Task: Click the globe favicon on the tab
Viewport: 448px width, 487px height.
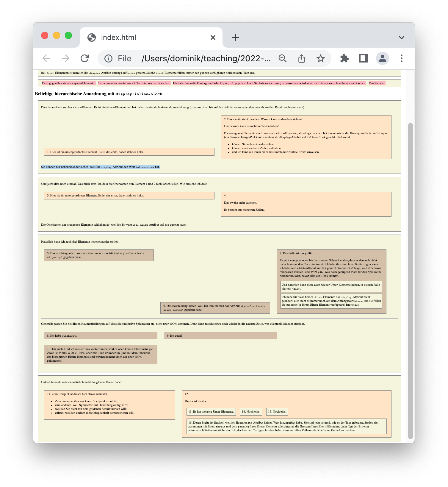Action: (92, 38)
